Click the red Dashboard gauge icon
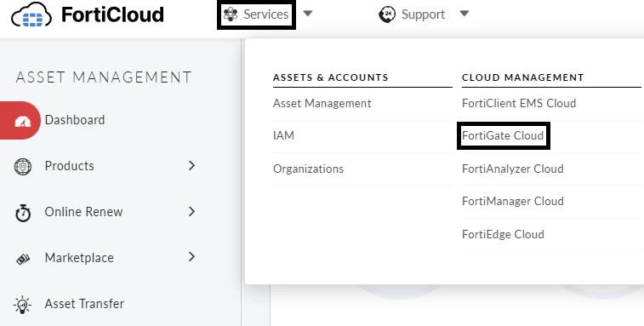Screen dimensions: 644x326 (23, 121)
